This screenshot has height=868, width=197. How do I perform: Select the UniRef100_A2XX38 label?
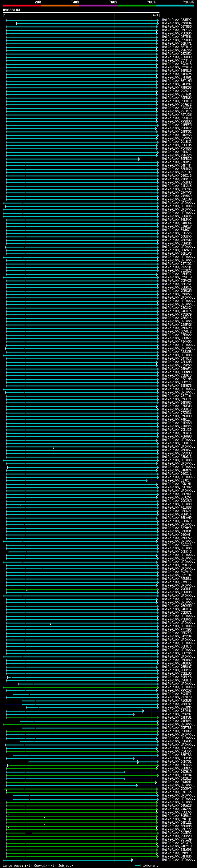coord(176,108)
